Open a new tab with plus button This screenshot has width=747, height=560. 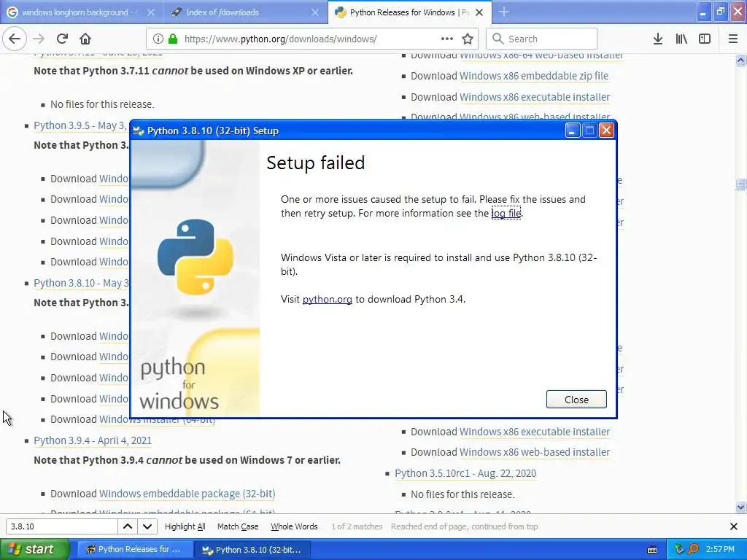click(x=504, y=12)
